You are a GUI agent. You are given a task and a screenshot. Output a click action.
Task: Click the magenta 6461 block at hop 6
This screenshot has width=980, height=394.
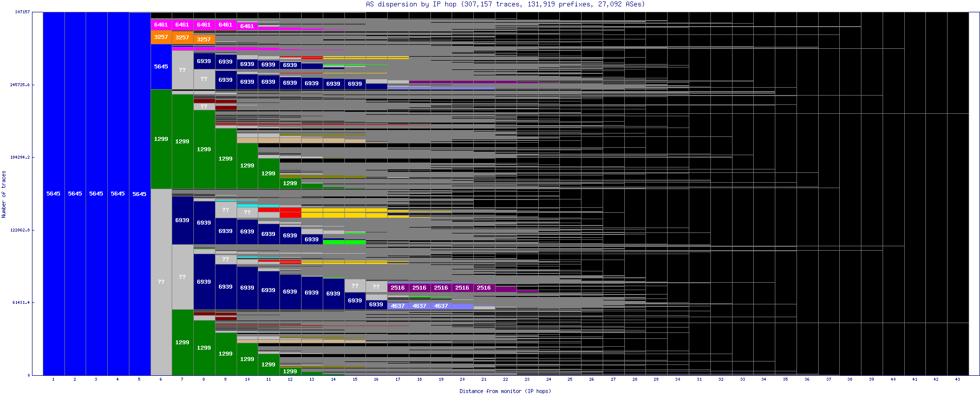click(161, 25)
